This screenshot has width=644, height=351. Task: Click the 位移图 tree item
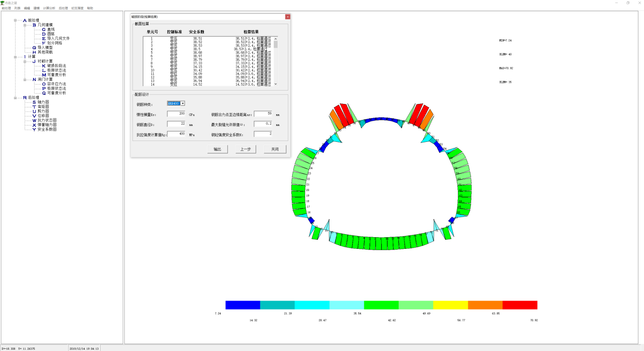43,116
